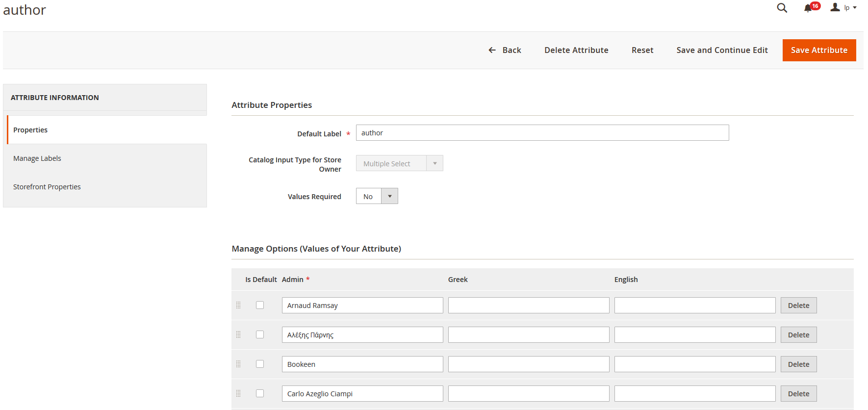Delete the Αλέξης Πάρνης option

click(x=798, y=335)
